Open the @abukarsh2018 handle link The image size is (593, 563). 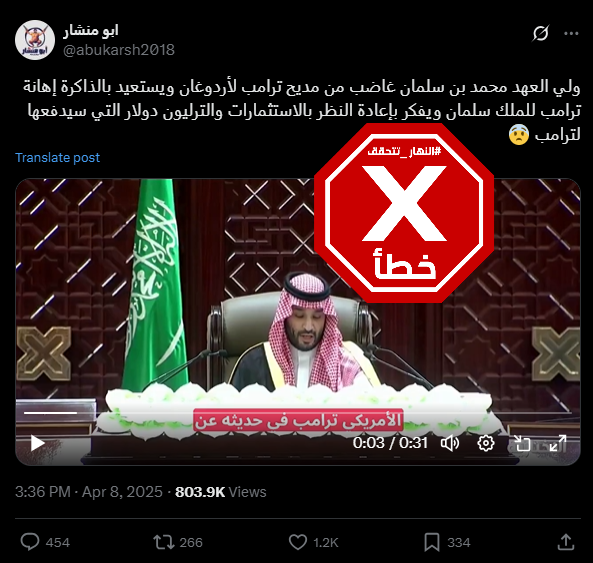tap(119, 50)
